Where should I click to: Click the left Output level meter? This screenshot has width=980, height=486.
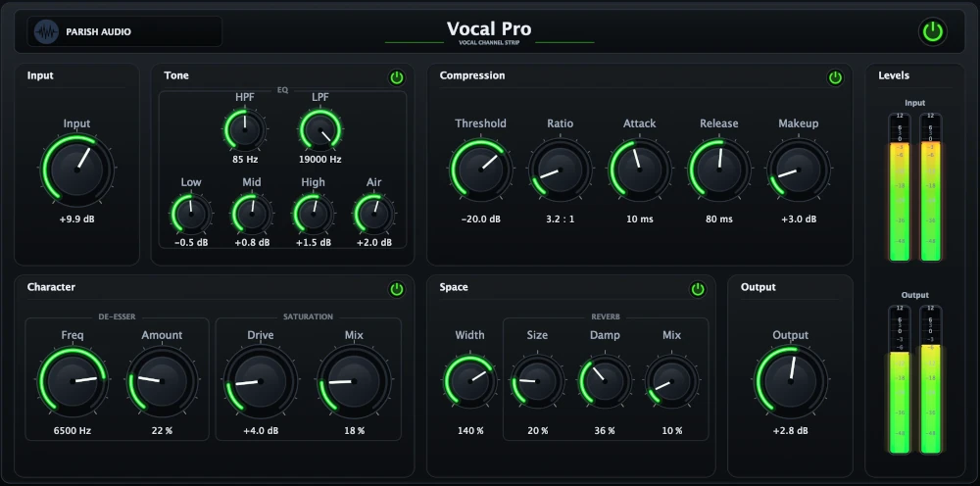(x=900, y=380)
